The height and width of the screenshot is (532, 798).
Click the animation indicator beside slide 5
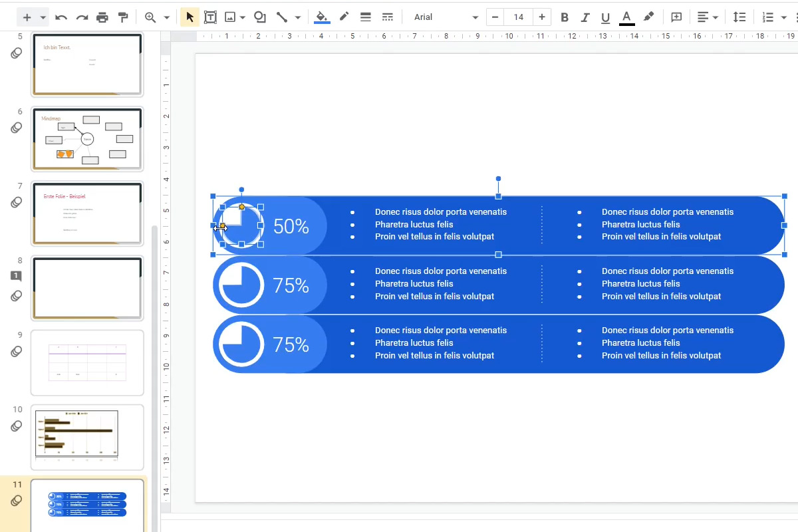point(17,53)
